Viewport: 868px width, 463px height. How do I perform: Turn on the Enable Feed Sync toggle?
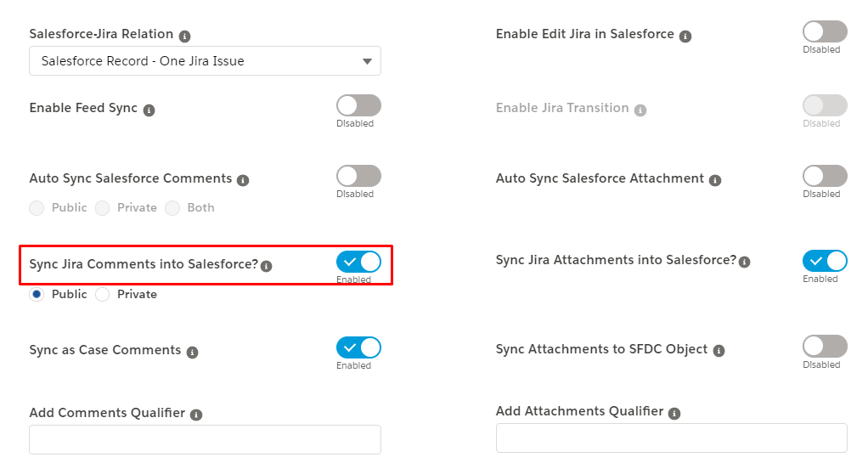point(358,105)
